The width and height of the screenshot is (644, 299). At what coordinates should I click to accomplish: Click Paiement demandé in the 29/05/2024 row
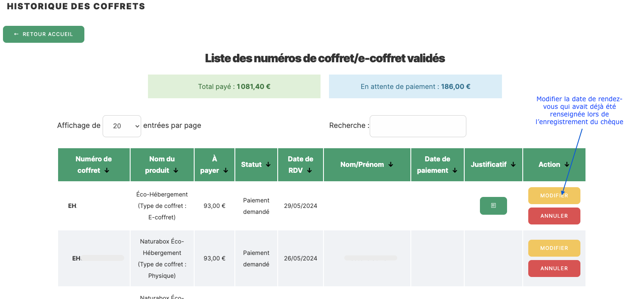(256, 206)
